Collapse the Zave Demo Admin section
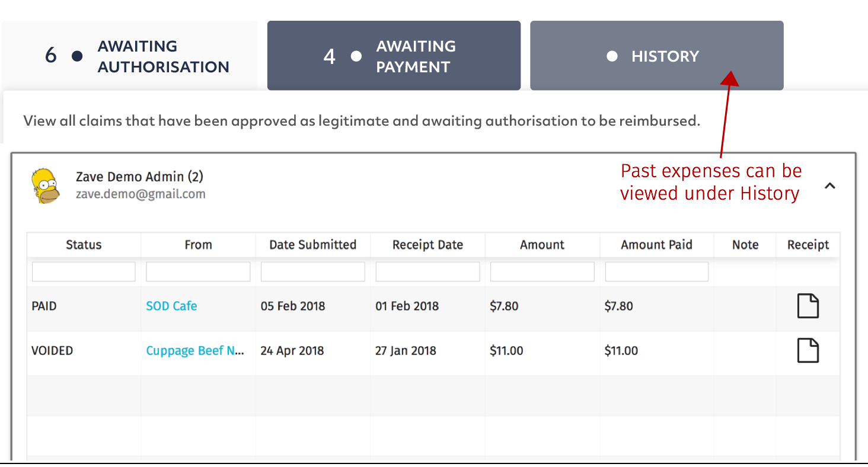The image size is (868, 467). 830,186
